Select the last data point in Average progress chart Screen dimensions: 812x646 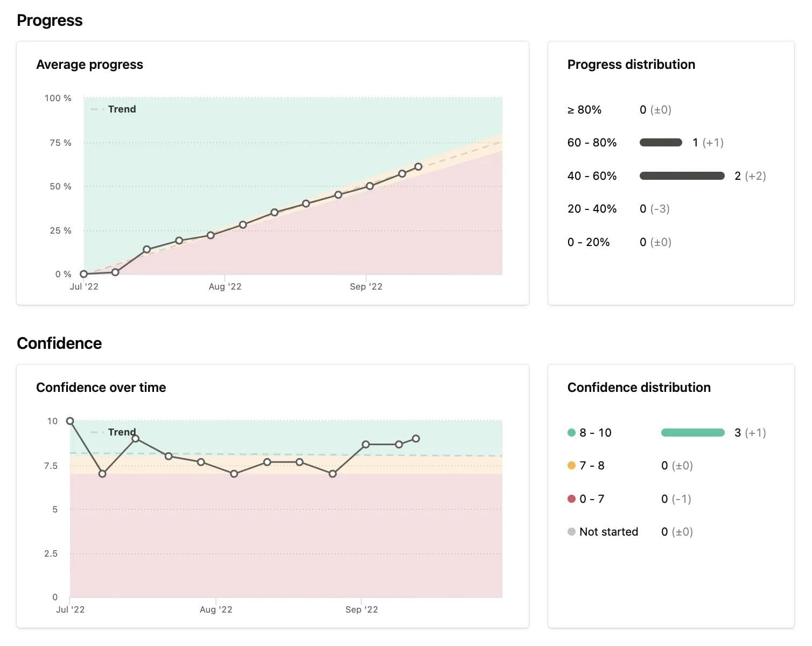(x=419, y=167)
